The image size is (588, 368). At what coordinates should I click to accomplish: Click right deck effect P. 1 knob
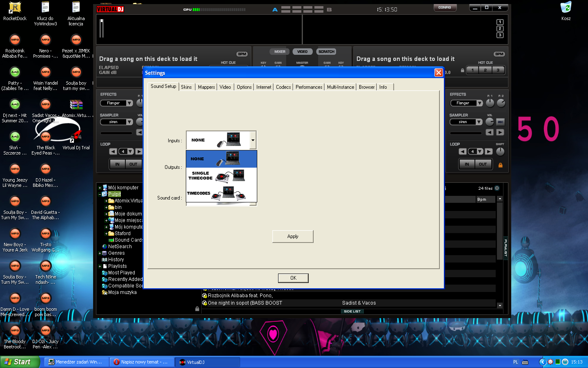(490, 103)
